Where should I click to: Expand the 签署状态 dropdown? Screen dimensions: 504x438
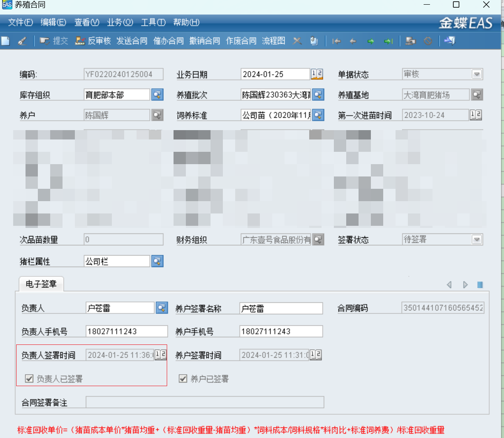point(477,240)
